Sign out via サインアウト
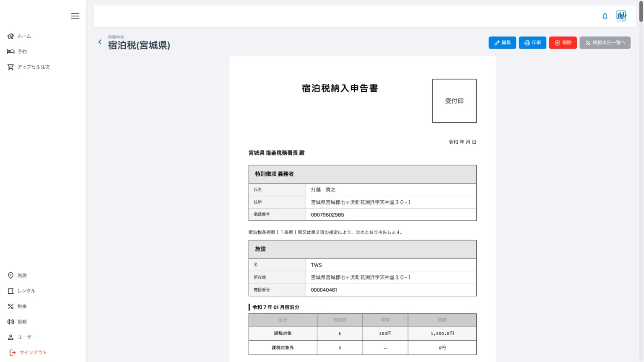The width and height of the screenshot is (644, 362). (33, 353)
